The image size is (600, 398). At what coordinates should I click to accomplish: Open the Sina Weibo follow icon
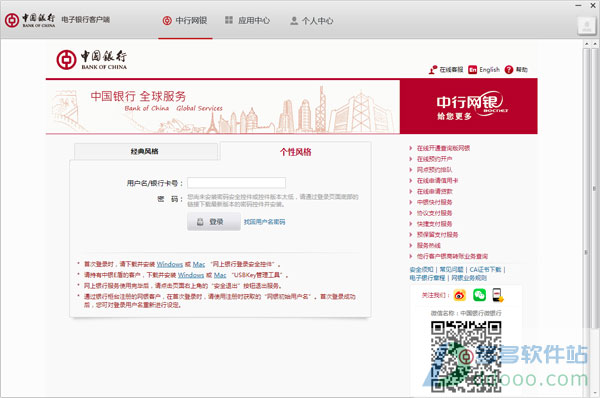tap(460, 295)
